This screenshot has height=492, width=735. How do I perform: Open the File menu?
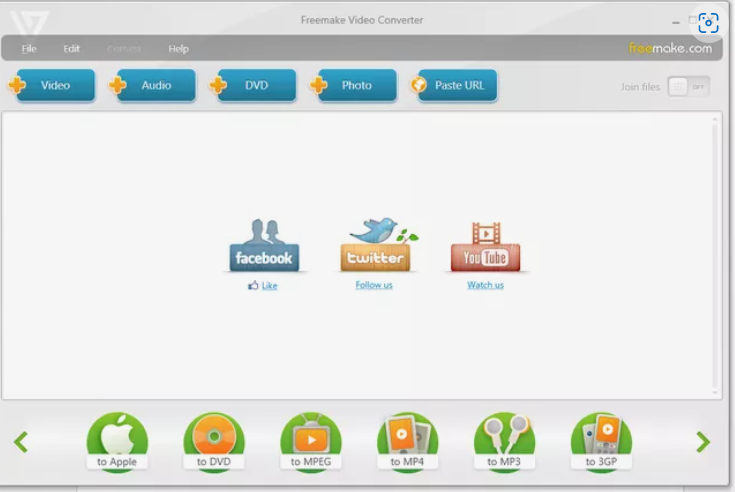[29, 49]
